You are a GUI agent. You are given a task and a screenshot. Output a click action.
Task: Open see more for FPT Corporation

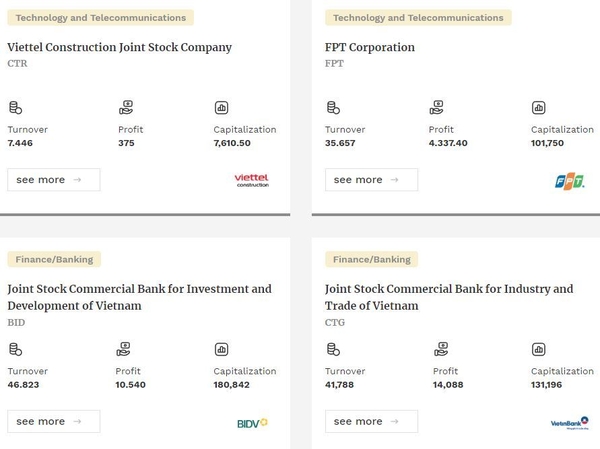pyautogui.click(x=371, y=180)
